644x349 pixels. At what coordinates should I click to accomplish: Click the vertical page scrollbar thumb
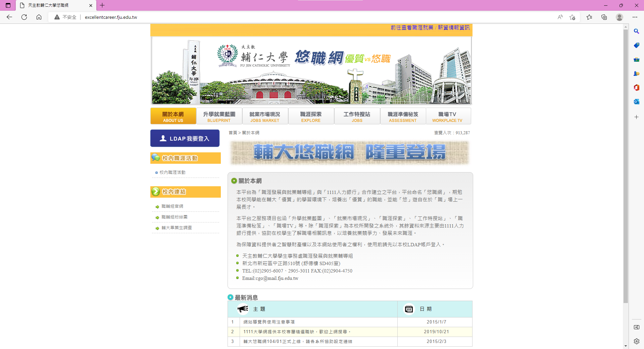pyautogui.click(x=626, y=166)
